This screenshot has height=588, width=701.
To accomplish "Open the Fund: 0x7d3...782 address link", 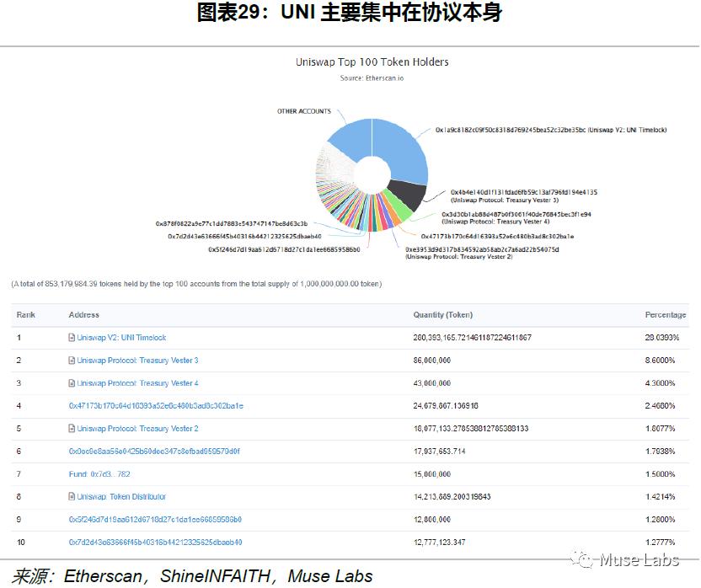I will [x=99, y=474].
